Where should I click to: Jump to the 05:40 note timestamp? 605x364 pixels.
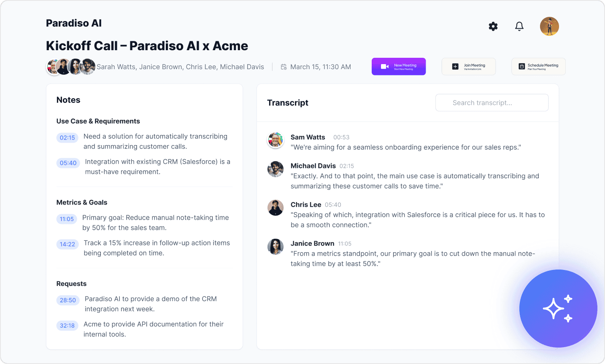point(68,163)
